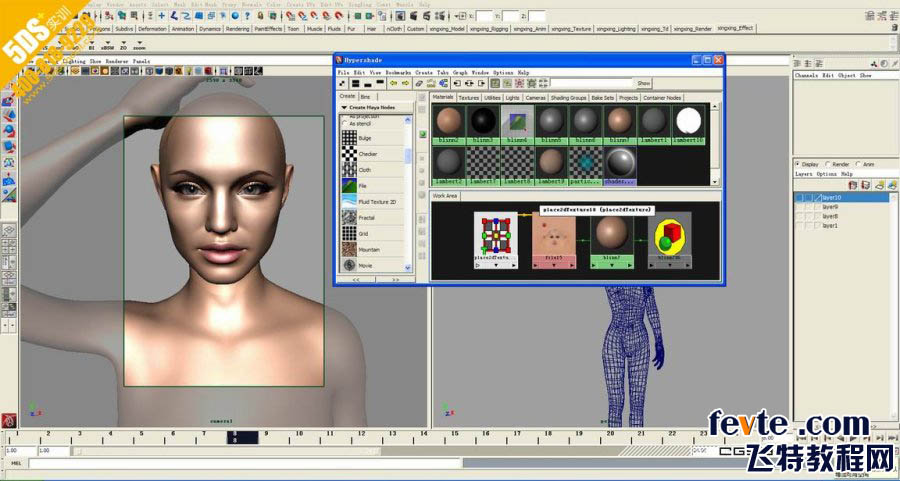
Task: Create a Fractal texture node
Action: [348, 216]
